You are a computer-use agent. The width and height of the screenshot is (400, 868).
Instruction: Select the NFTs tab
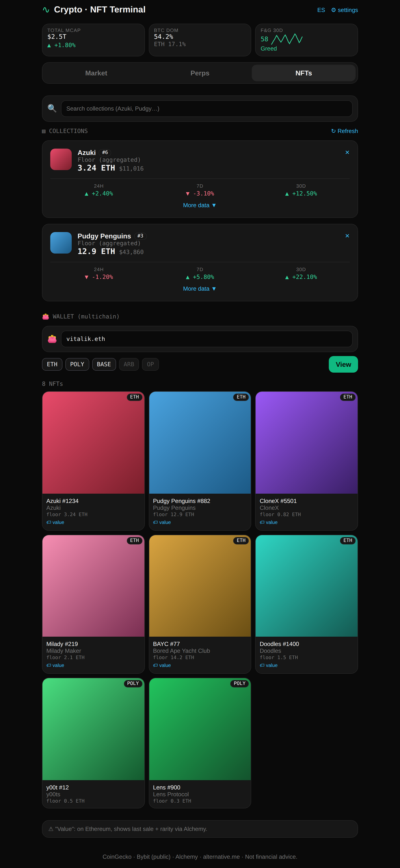(304, 73)
